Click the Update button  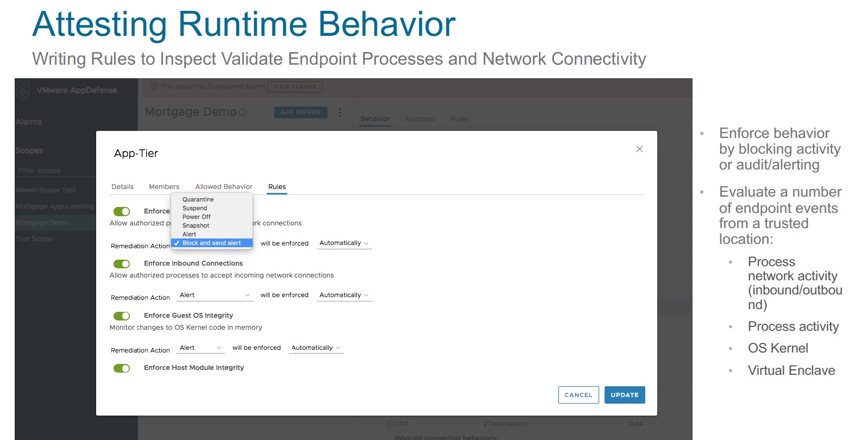coord(624,395)
